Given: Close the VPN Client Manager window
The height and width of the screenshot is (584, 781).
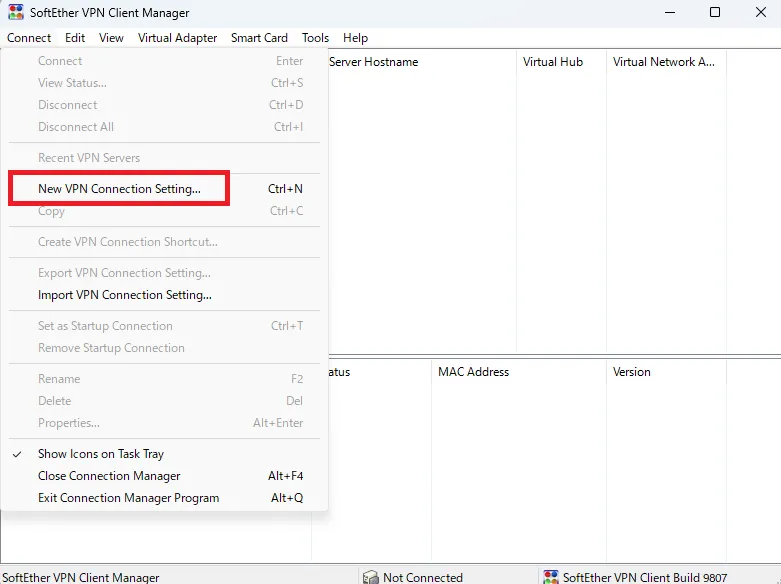Looking at the screenshot, I should pos(761,12).
